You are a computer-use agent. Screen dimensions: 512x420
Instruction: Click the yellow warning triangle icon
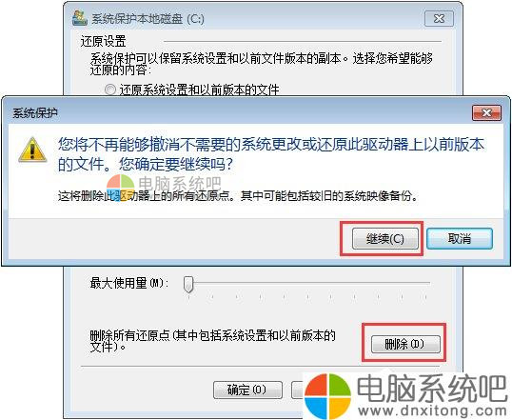pyautogui.click(x=32, y=150)
